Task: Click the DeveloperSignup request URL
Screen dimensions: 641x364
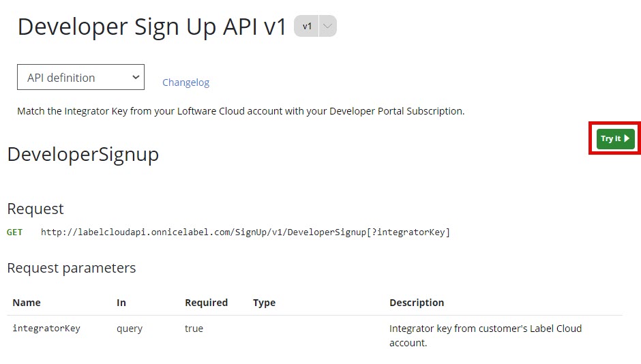Action: pos(245,232)
